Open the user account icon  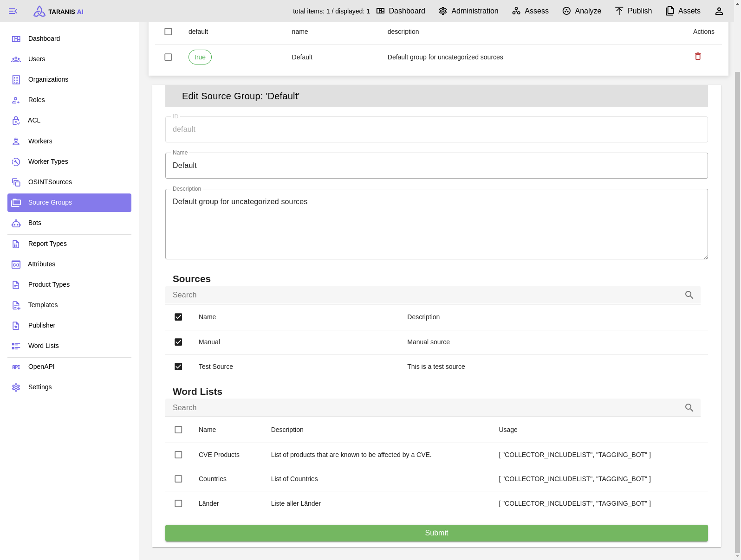click(x=719, y=11)
